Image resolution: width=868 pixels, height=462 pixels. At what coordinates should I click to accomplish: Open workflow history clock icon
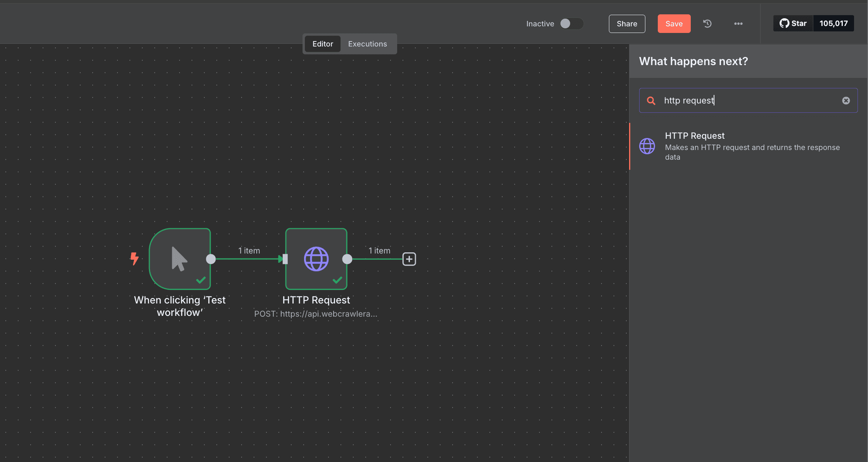707,24
